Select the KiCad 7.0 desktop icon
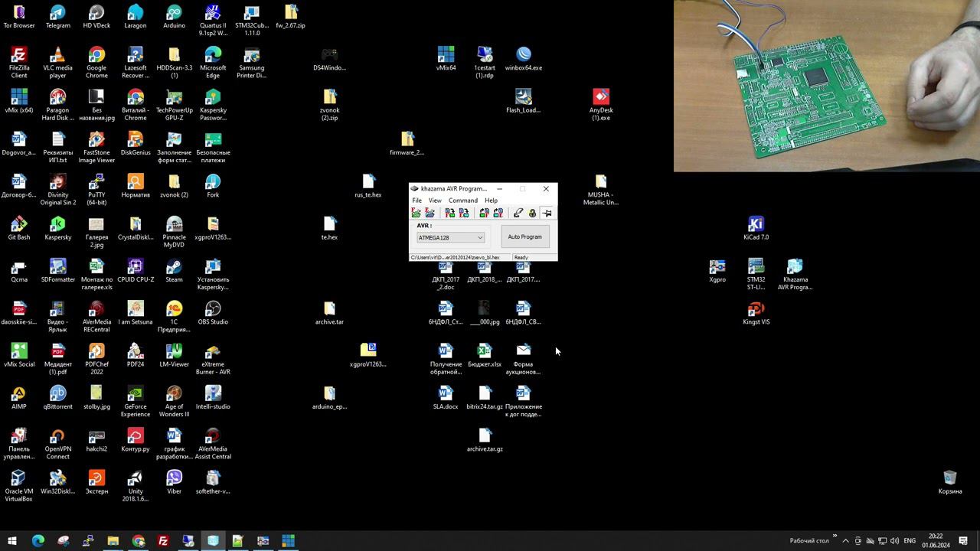This screenshot has width=980, height=551. pyautogui.click(x=756, y=228)
